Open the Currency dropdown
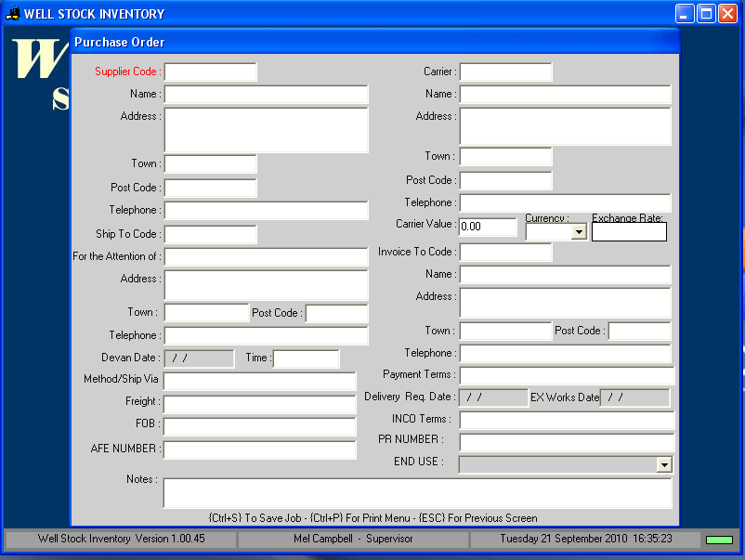745x560 pixels. (579, 232)
